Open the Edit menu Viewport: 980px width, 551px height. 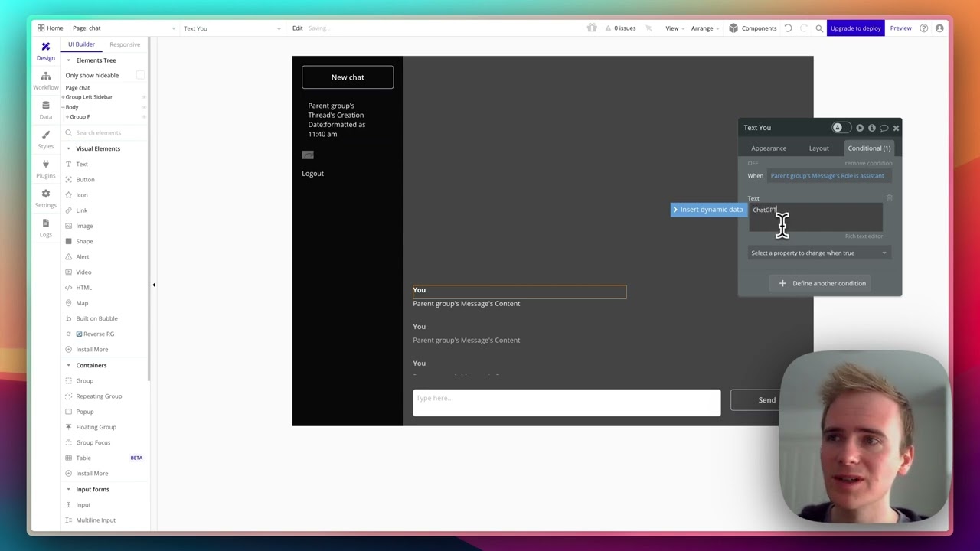(x=297, y=28)
